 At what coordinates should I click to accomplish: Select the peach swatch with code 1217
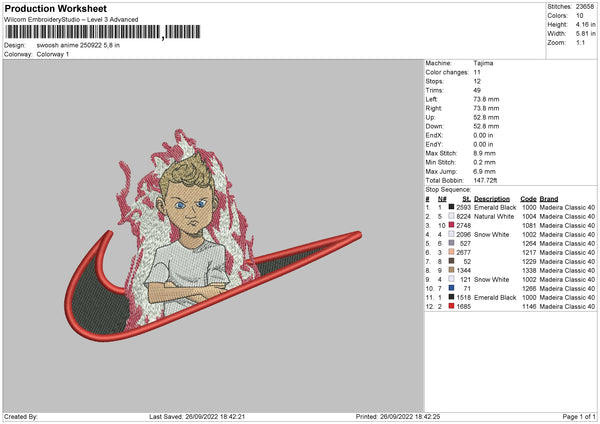point(451,252)
